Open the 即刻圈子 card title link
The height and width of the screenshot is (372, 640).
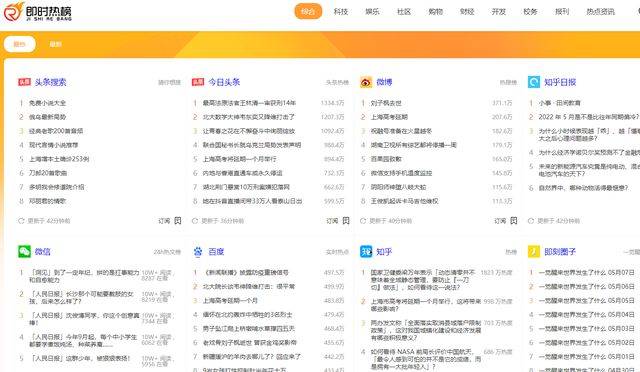coord(560,252)
